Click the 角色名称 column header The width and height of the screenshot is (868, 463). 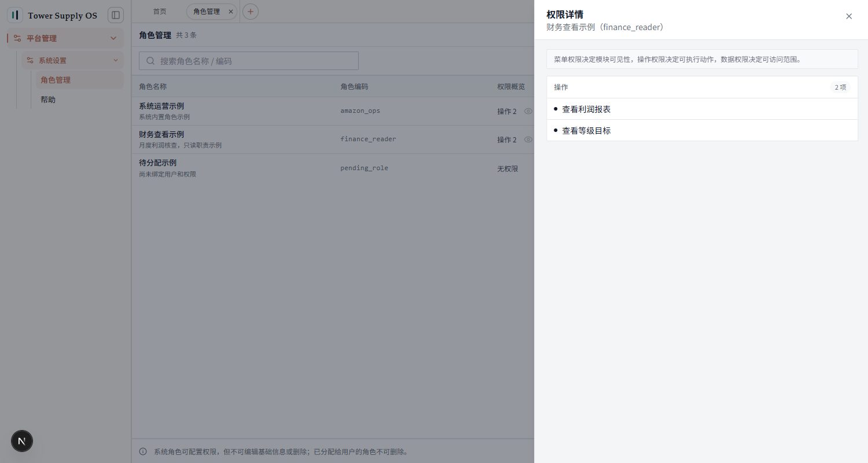(x=153, y=86)
